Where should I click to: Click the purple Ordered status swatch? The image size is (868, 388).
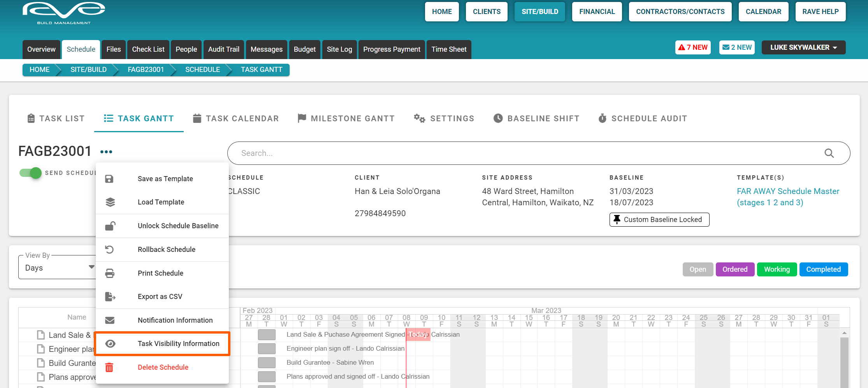coord(734,269)
